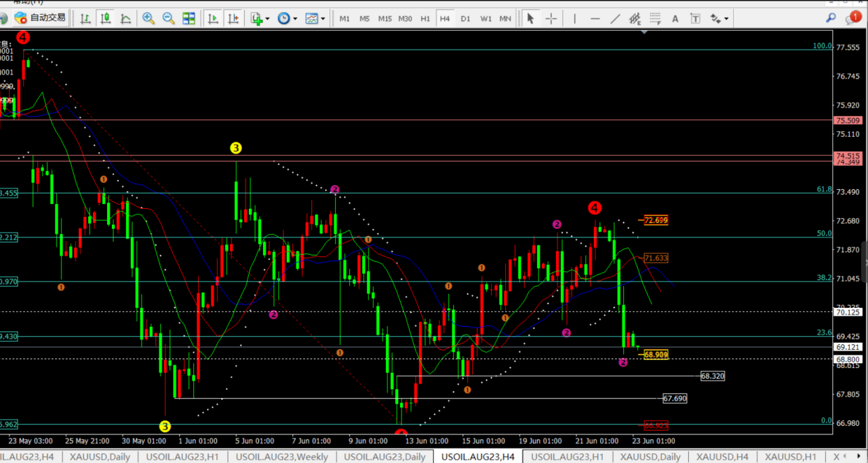Click the 23.6 Fibonacci level label
Screen dimensions: 868x463
[824, 332]
